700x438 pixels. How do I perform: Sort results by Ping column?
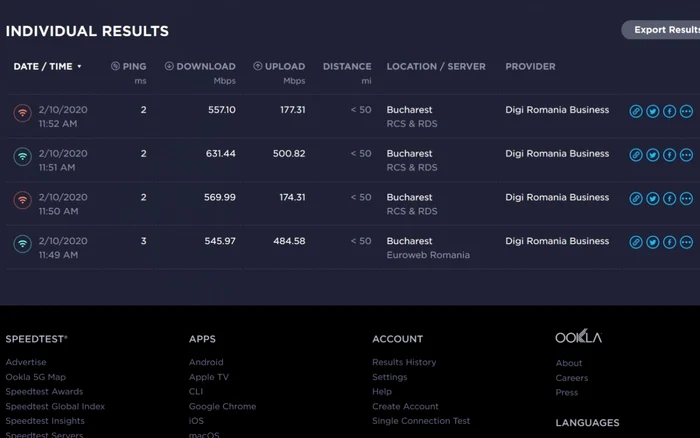[129, 67]
